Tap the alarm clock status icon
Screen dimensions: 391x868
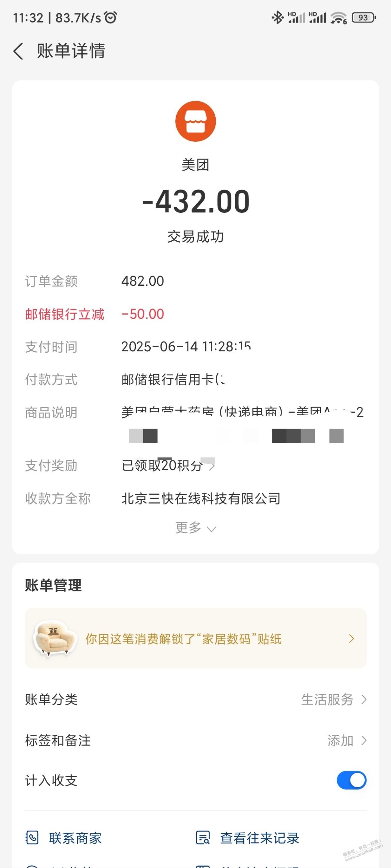[111, 17]
